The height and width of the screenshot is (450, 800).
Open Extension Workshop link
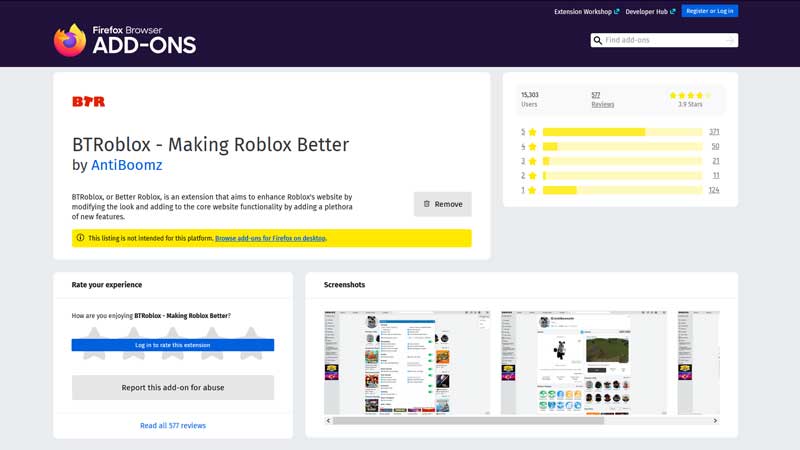[x=587, y=11]
